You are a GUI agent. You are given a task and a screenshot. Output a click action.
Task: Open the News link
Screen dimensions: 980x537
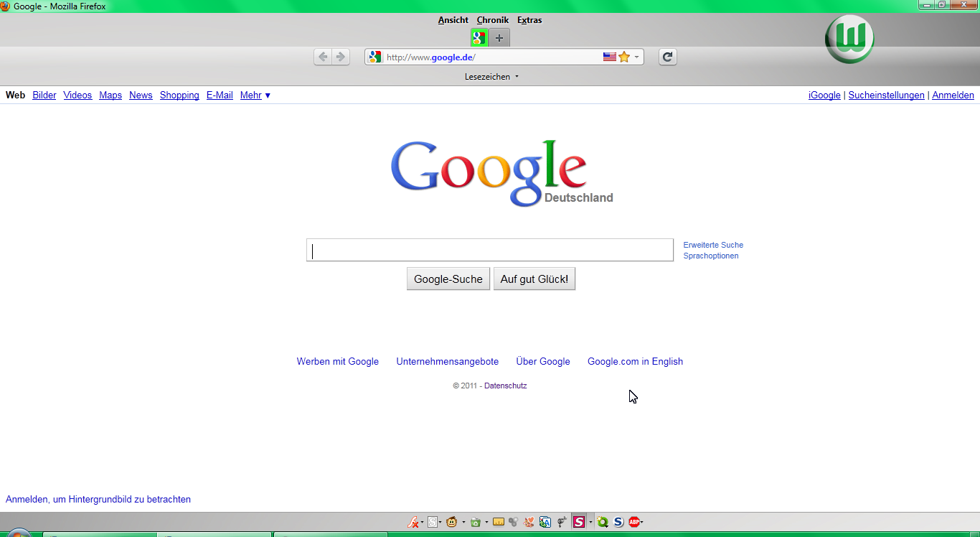pos(141,95)
